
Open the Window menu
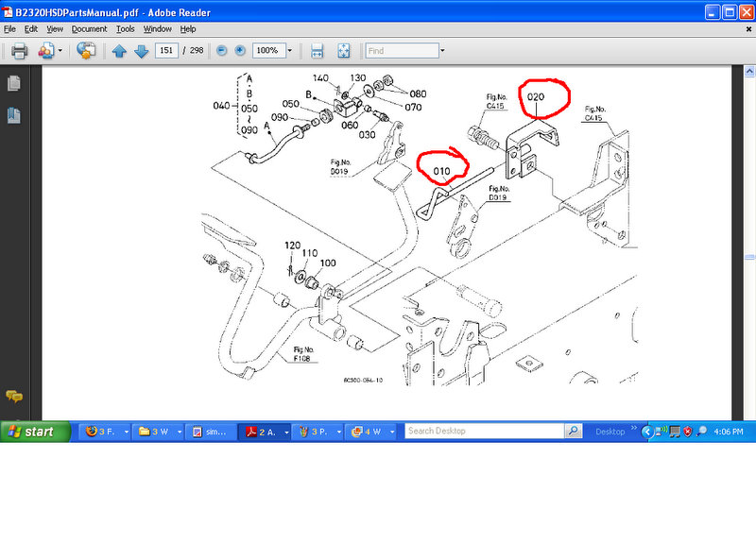pos(157,29)
